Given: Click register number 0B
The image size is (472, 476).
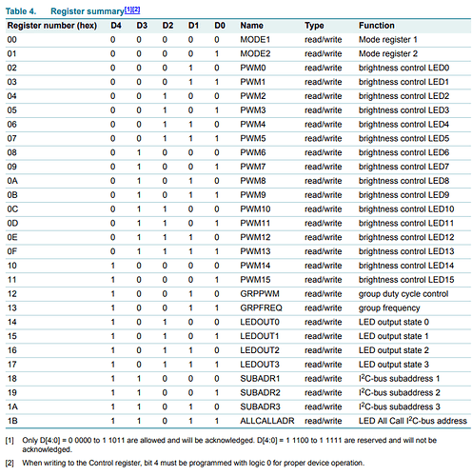Looking at the screenshot, I should click(x=12, y=195).
